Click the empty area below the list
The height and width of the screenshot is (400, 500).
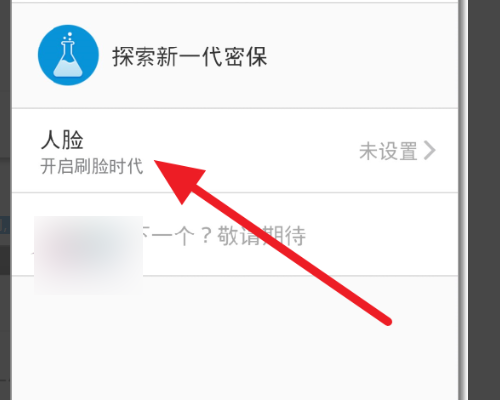[235, 337]
